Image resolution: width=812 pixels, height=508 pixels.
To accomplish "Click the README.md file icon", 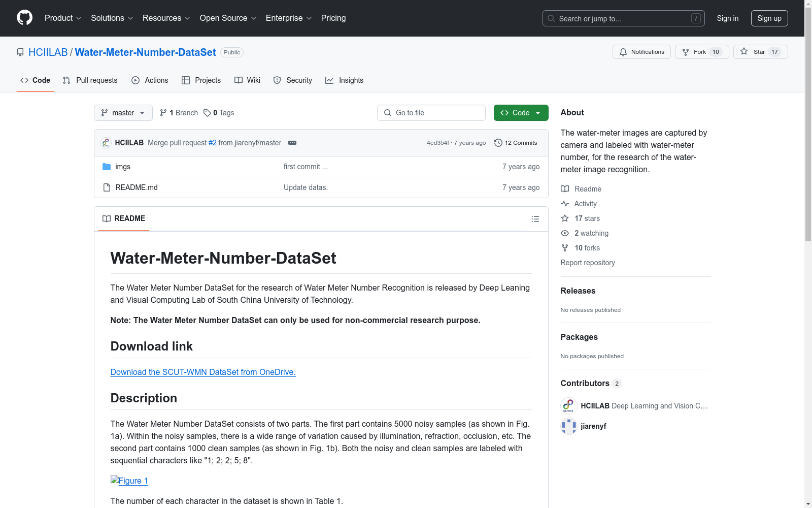I will coord(107,187).
